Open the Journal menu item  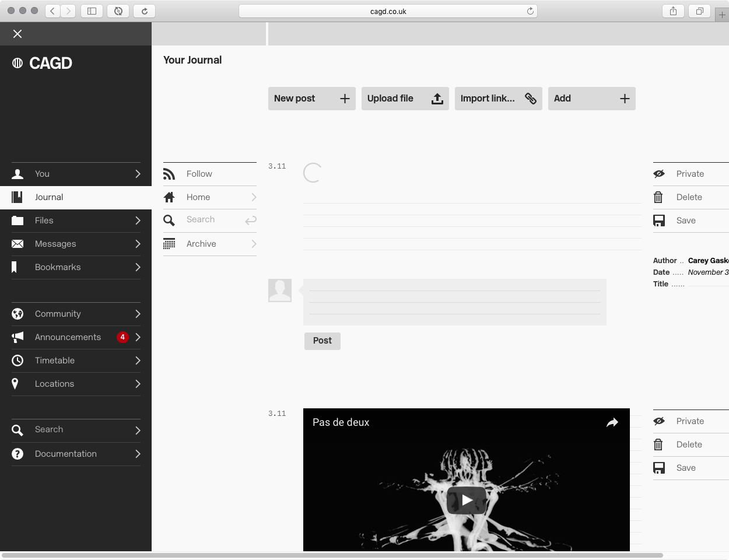[76, 197]
